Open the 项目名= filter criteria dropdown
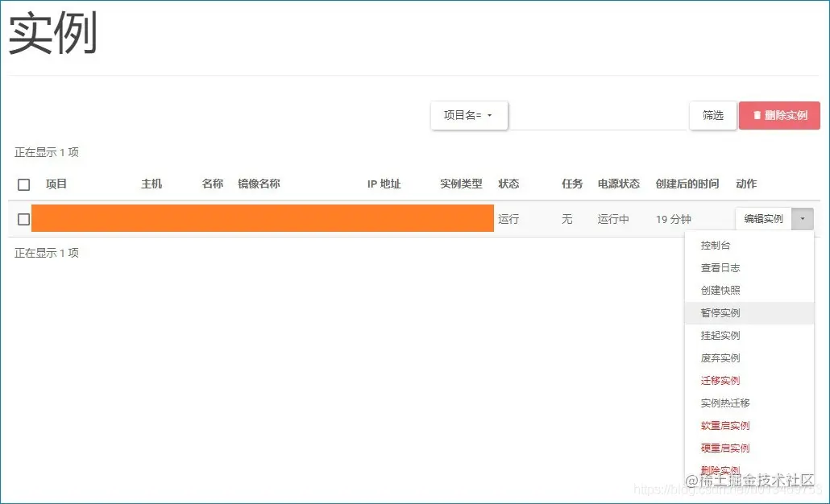Image resolution: width=830 pixels, height=504 pixels. [469, 115]
